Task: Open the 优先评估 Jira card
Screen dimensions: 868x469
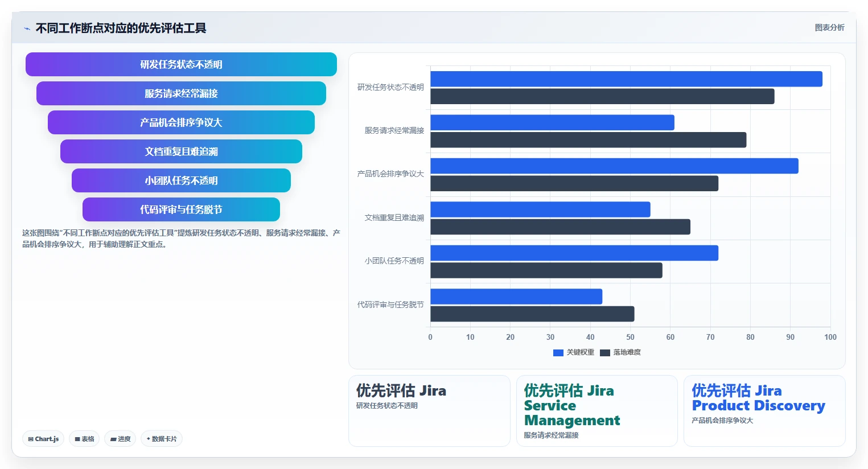Action: (429, 411)
